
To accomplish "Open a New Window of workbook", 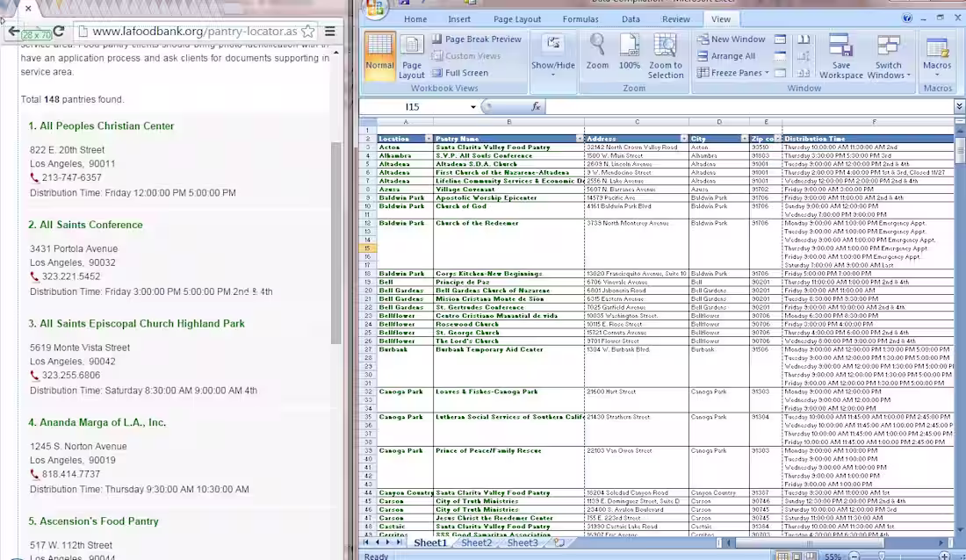I will tap(732, 39).
